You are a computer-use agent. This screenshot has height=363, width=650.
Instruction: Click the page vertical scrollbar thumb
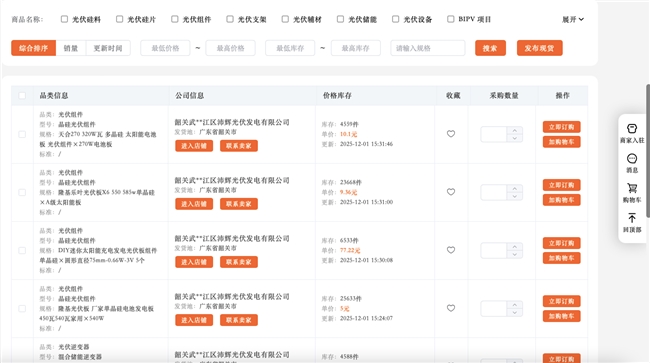coord(648,150)
